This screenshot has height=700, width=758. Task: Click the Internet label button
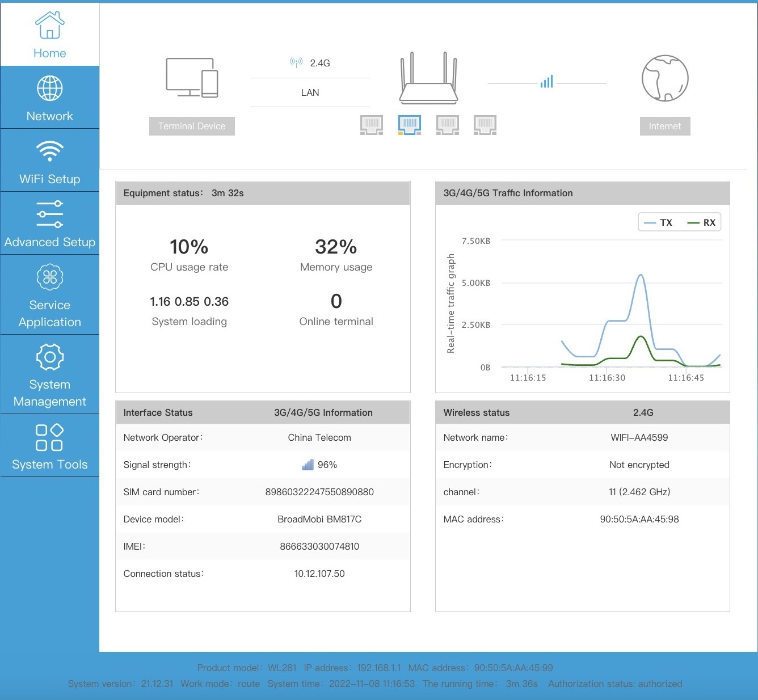coord(665,126)
